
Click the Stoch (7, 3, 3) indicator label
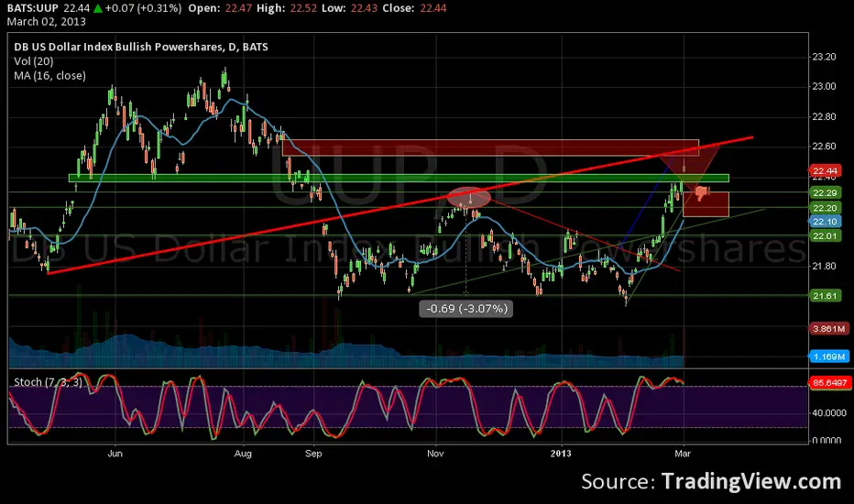coord(49,382)
